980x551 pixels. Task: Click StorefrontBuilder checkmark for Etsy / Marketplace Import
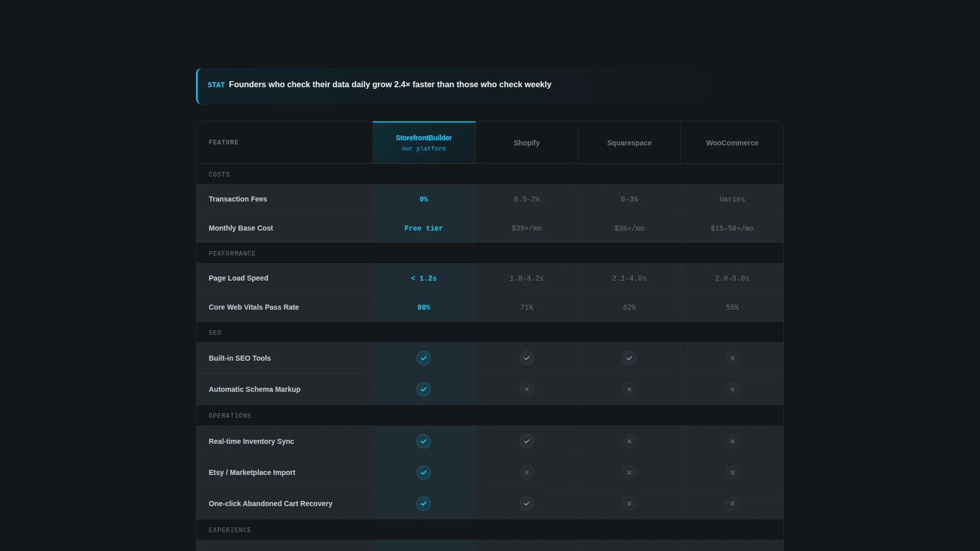[424, 472]
